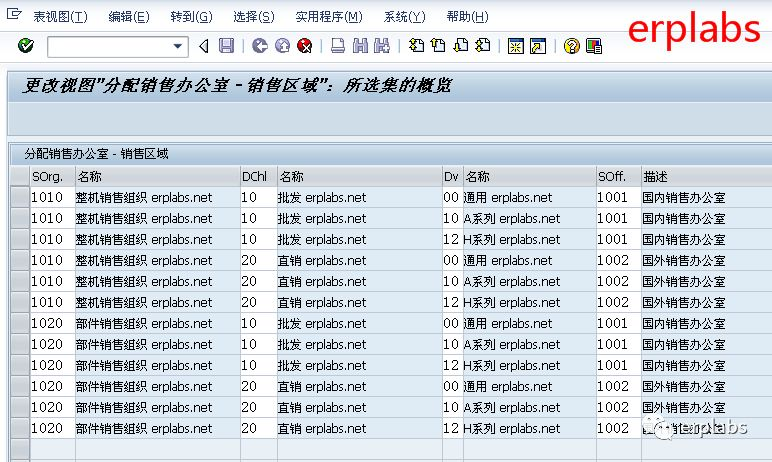Screen dimensions: 772x462
Task: Toggle row selector for 1020 直销 12 H系列
Action: pos(20,429)
